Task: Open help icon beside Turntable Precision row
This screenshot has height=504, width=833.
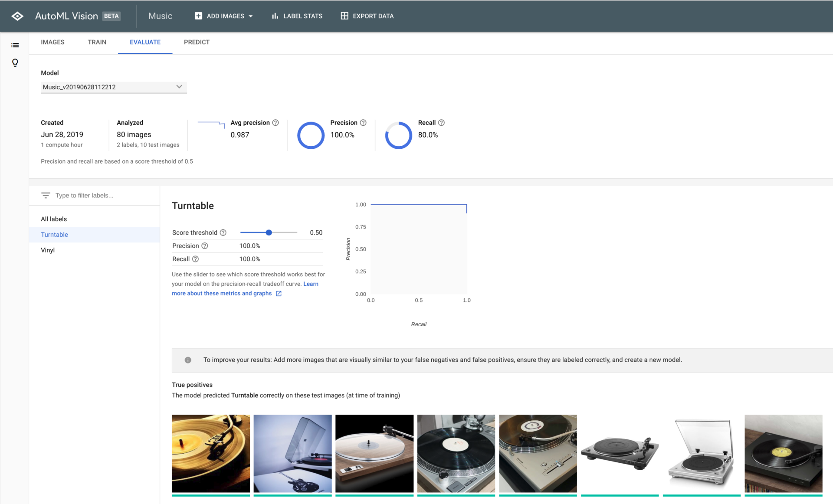Action: [205, 246]
